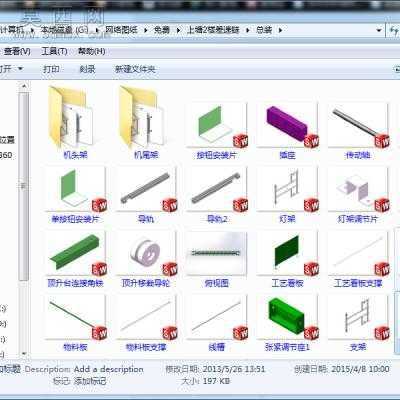
Task: Click navigation pane scrollbar up arrow
Action: [24, 86]
